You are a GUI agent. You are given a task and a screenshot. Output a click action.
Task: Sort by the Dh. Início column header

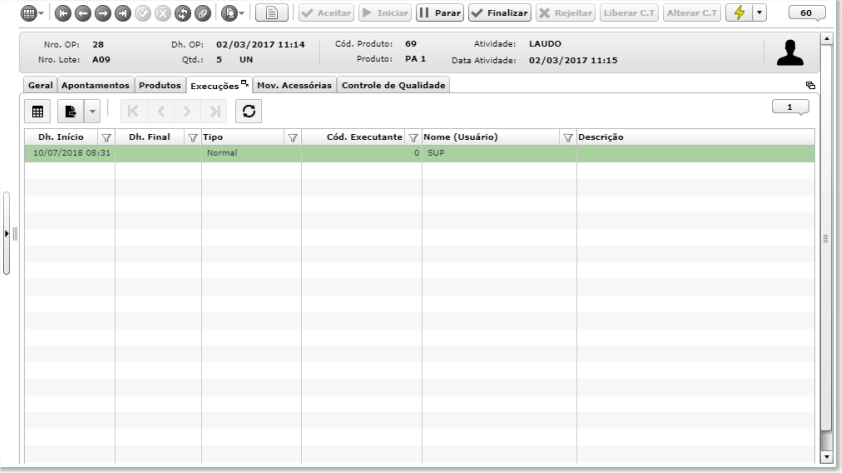tap(61, 137)
